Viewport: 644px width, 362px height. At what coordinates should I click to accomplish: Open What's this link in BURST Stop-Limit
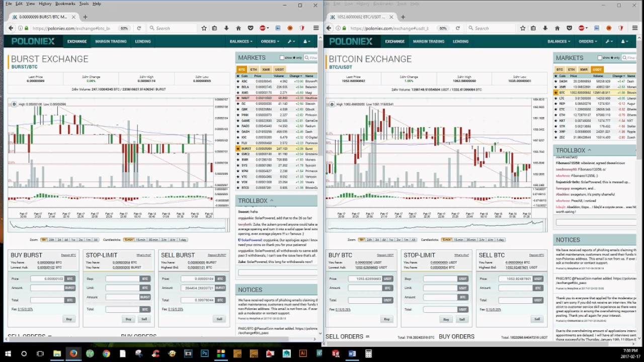(x=144, y=255)
